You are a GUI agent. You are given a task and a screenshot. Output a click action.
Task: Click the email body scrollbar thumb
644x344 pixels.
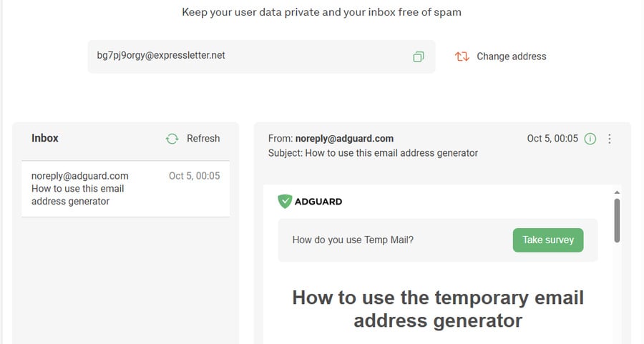pyautogui.click(x=617, y=220)
